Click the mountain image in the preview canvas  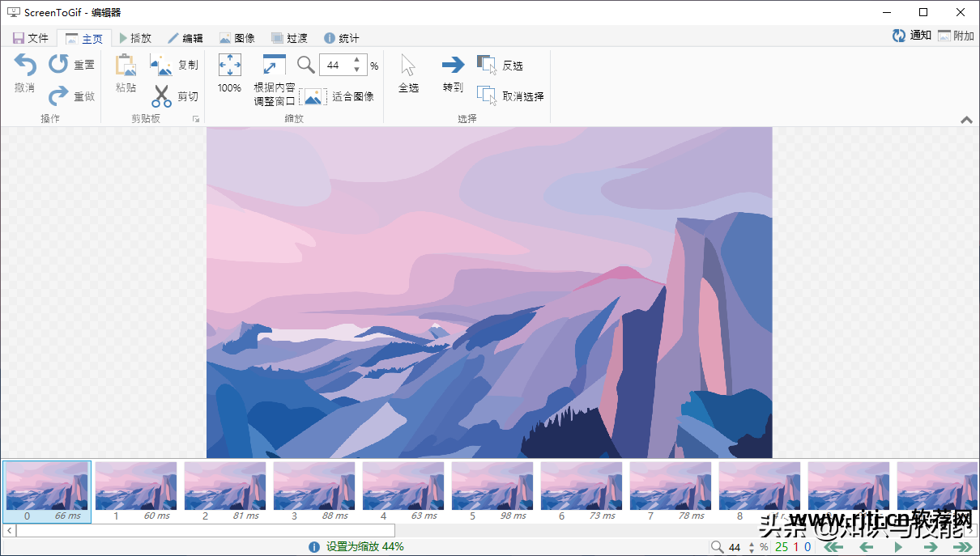[489, 292]
